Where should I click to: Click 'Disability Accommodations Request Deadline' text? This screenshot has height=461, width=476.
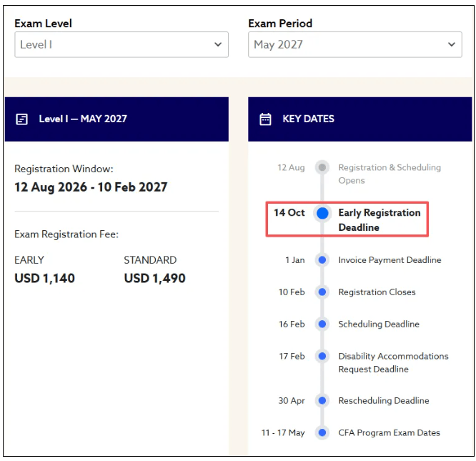(x=393, y=362)
